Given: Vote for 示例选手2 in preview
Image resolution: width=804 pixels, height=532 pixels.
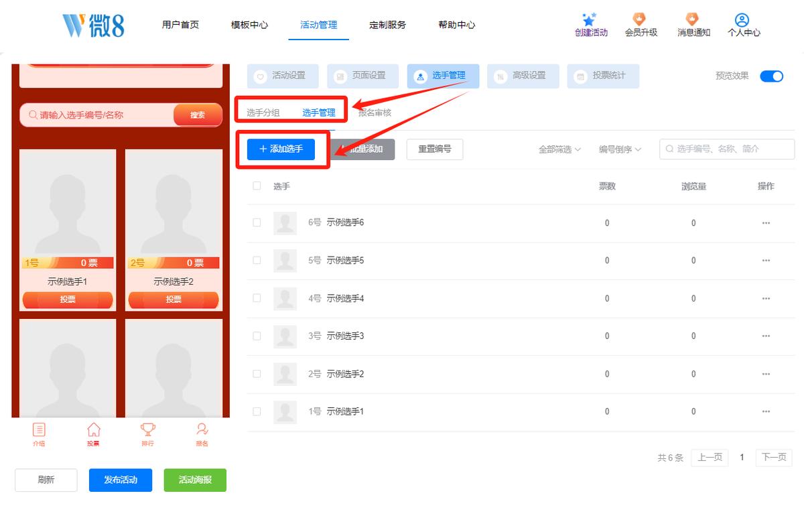Looking at the screenshot, I should pyautogui.click(x=174, y=300).
